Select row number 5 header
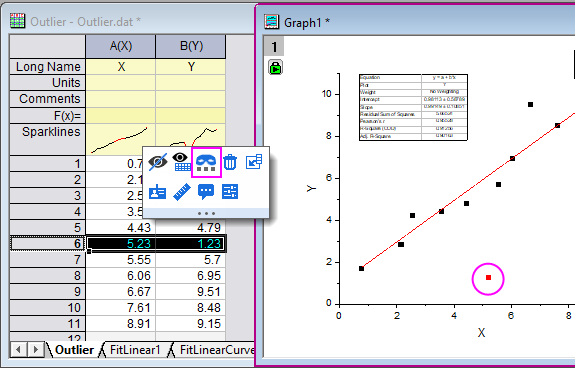Image resolution: width=575 pixels, height=368 pixels. (x=48, y=228)
